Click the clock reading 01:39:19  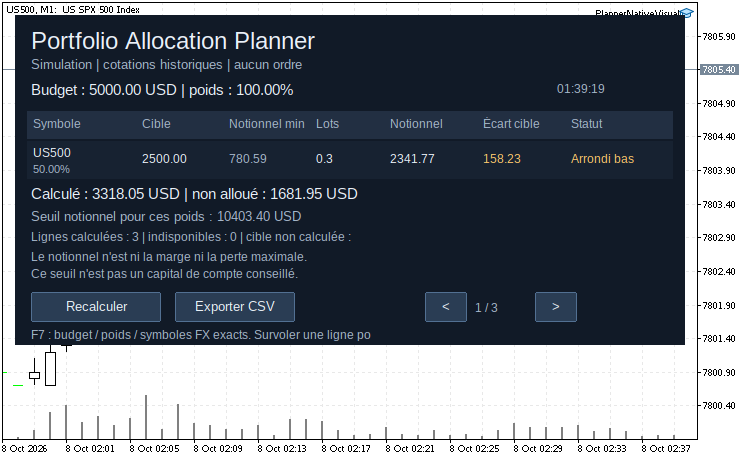580,89
